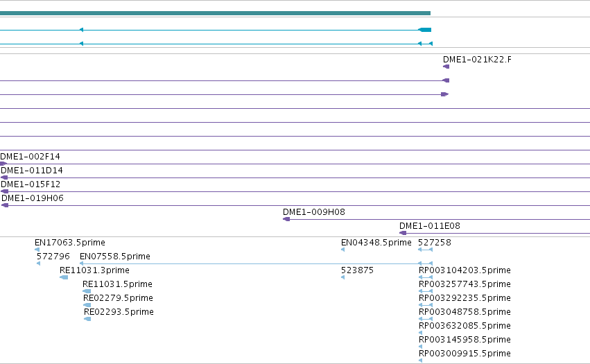The width and height of the screenshot is (590, 364).
Task: Pick the DME1-019H06 clone label
Action: 33,198
